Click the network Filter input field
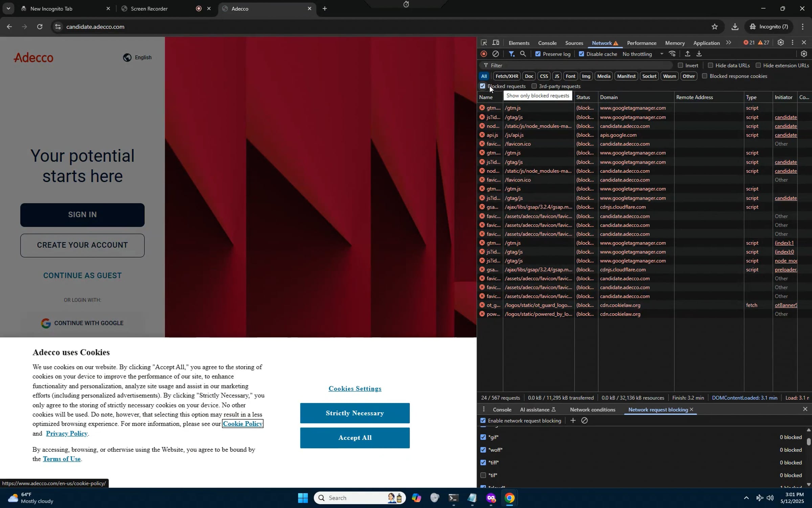Screen dimensions: 812x508 tap(579, 65)
